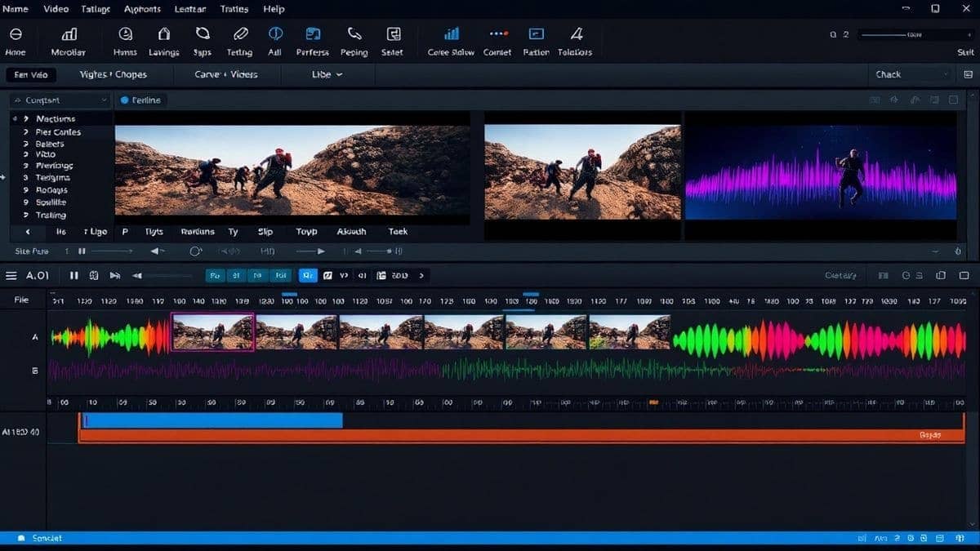This screenshot has height=551, width=980.
Task: Click the phone handset icon in the top toolbar
Action: coord(354,34)
